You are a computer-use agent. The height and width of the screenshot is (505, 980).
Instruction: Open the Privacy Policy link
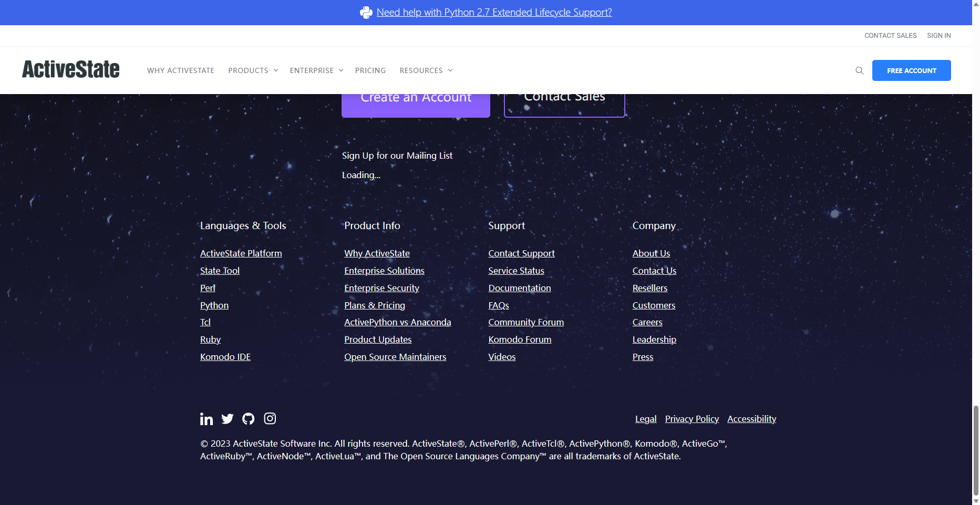point(692,419)
